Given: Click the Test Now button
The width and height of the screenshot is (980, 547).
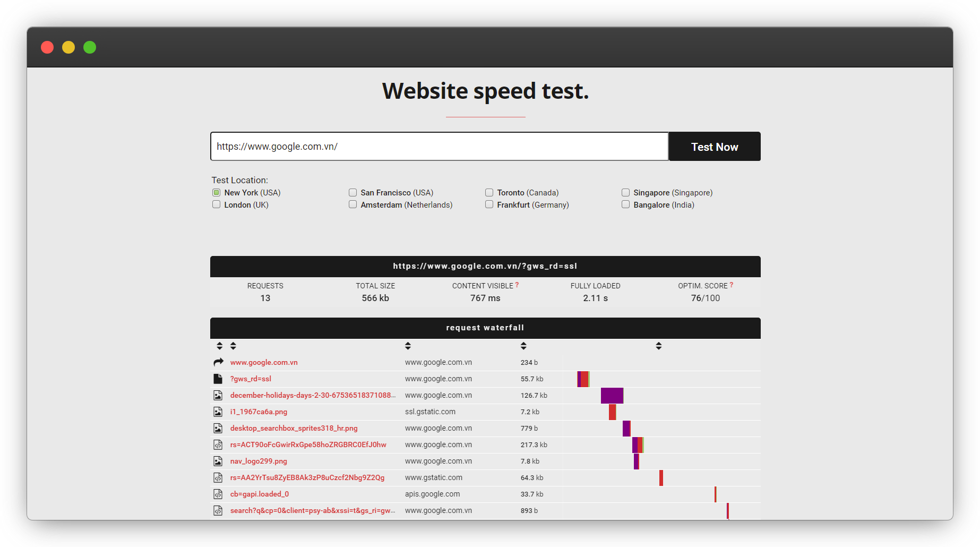Looking at the screenshot, I should 715,147.
